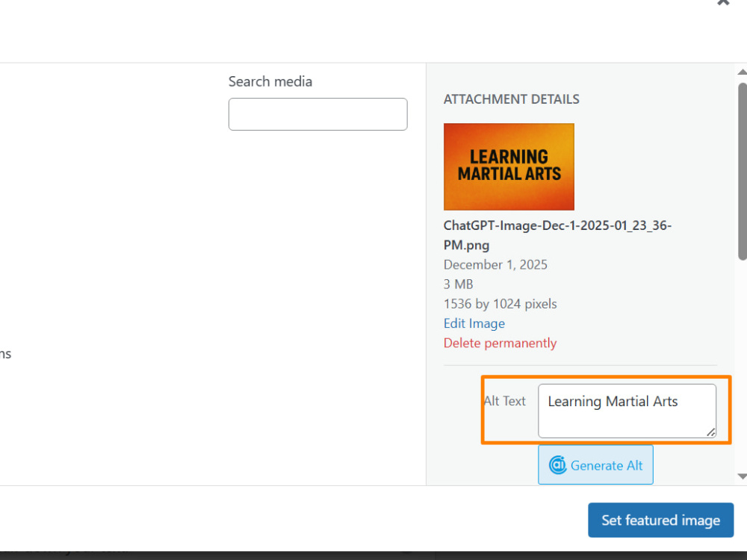Click the attachment details scrollbar thumb
The image size is (747, 560).
click(x=743, y=172)
